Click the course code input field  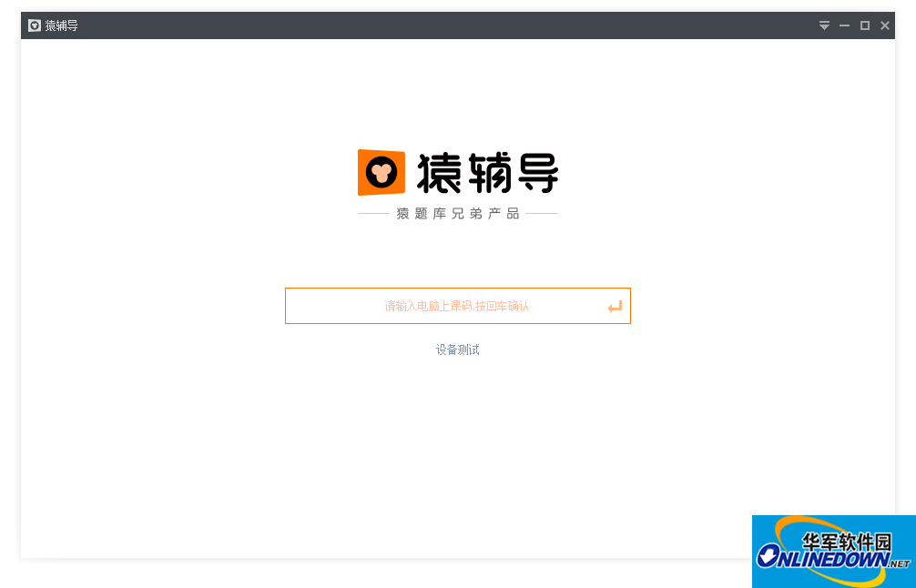coord(457,306)
